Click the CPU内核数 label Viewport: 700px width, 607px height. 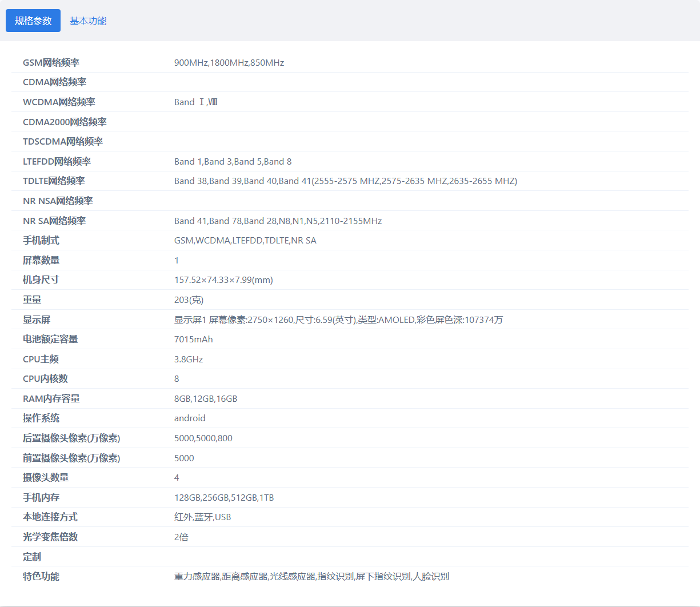[x=45, y=378]
